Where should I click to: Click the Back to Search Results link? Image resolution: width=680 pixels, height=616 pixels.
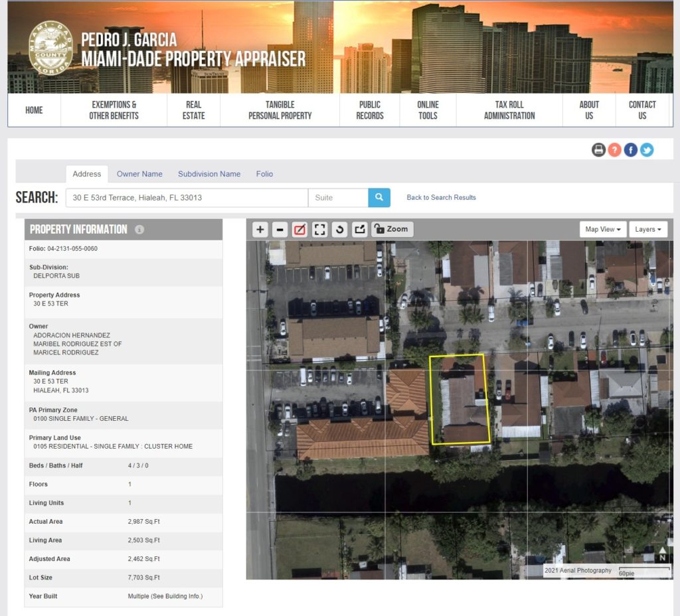pyautogui.click(x=441, y=198)
